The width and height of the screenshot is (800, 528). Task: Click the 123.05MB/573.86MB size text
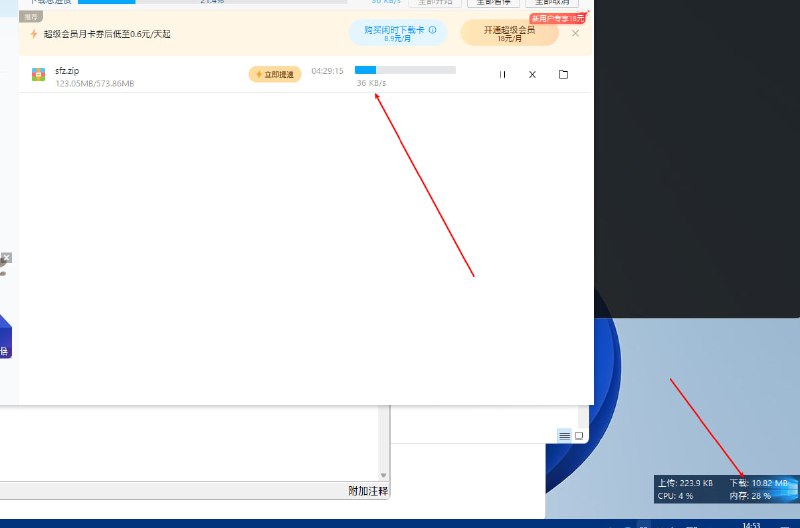[x=95, y=84]
